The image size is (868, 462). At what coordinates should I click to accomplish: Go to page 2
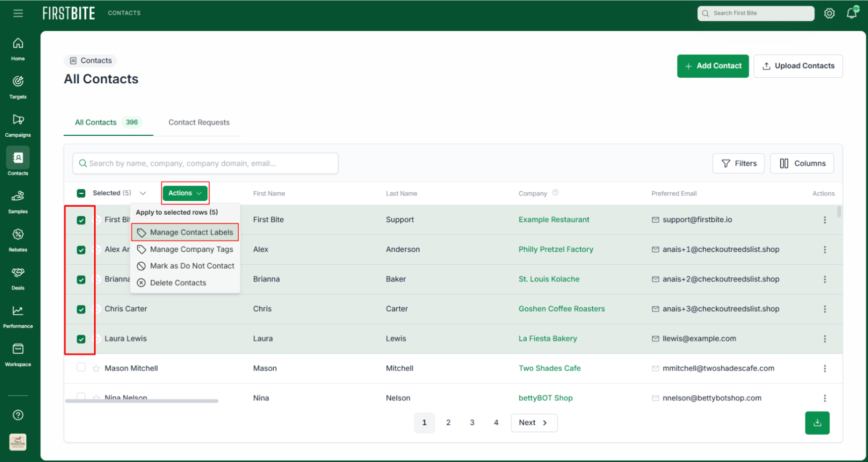(x=448, y=423)
